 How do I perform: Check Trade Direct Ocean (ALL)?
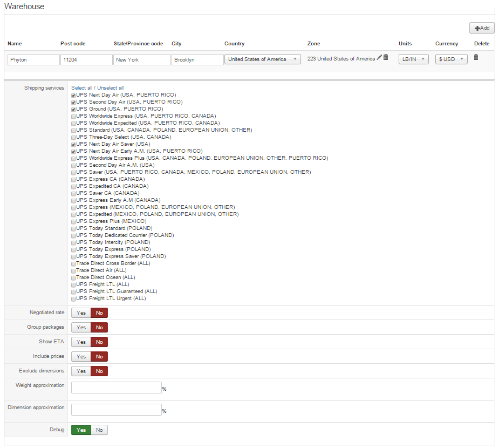73,277
